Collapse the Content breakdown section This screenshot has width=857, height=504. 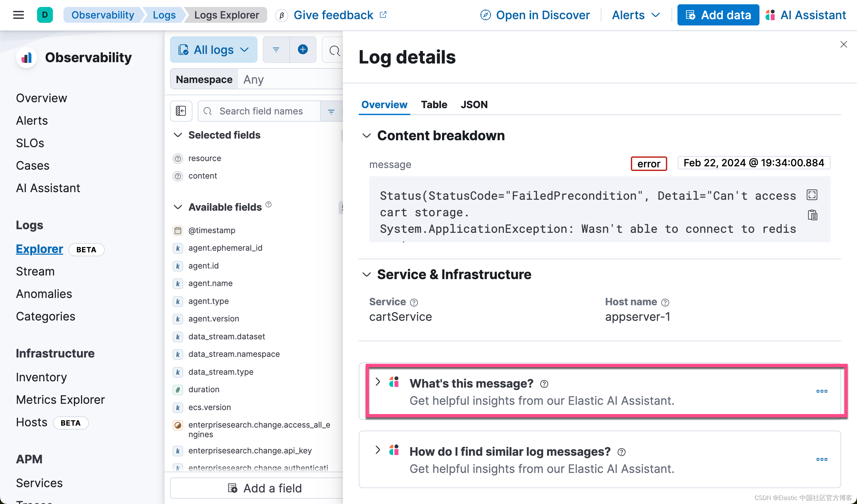(367, 136)
